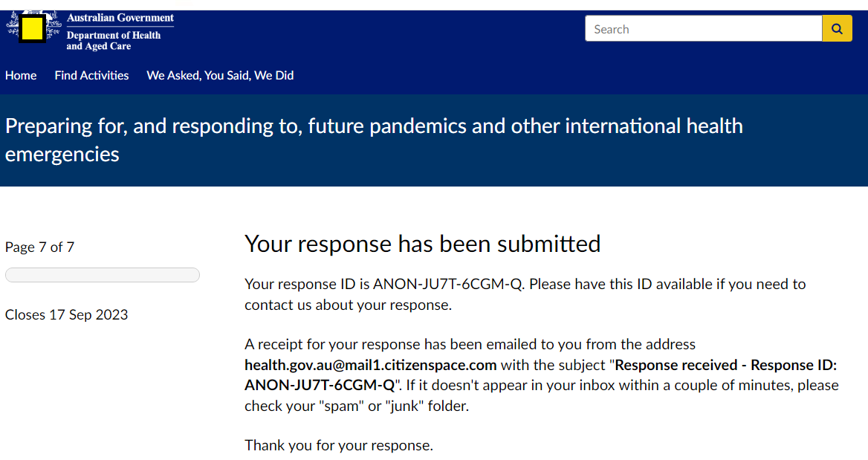This screenshot has width=868, height=460.
Task: Click the "Australian Government" header text
Action: coord(120,18)
